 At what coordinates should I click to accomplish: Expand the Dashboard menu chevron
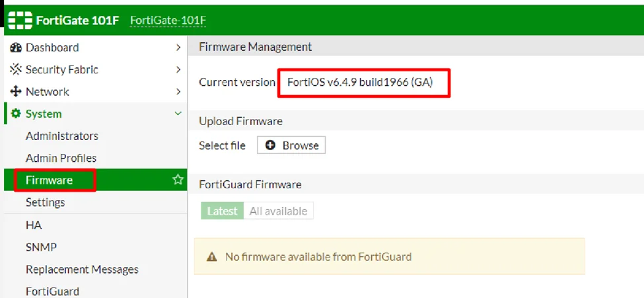click(x=178, y=48)
